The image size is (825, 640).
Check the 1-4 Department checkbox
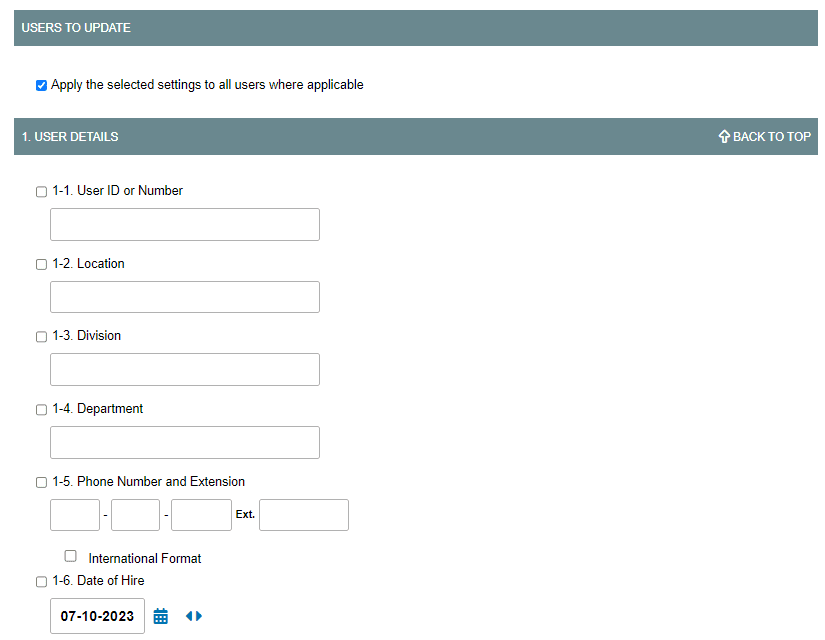41,409
